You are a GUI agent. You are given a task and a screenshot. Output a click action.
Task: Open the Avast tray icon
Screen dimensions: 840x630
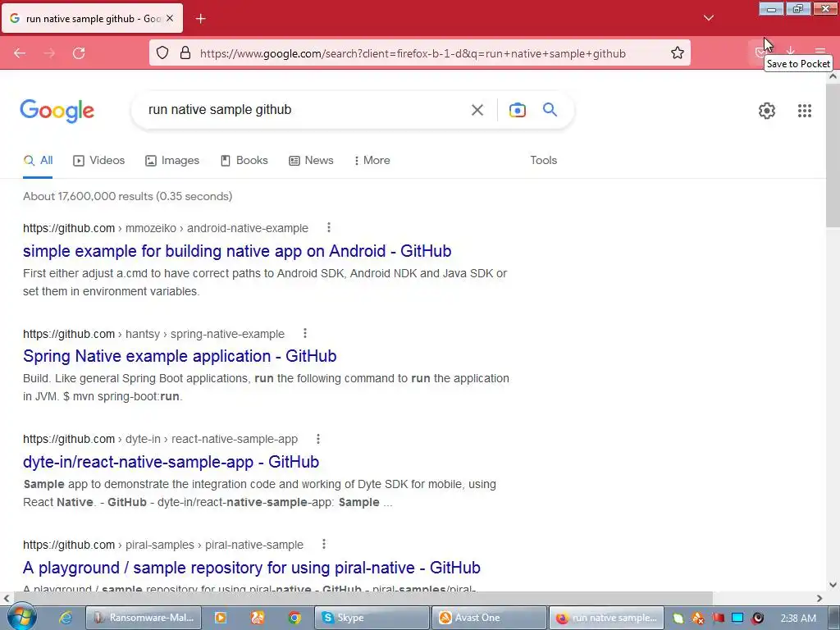(x=697, y=619)
